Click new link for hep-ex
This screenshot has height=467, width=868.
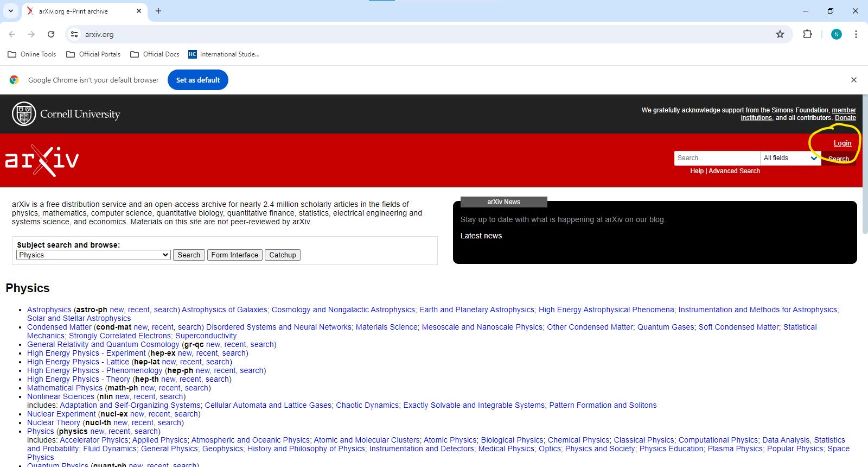(185, 353)
